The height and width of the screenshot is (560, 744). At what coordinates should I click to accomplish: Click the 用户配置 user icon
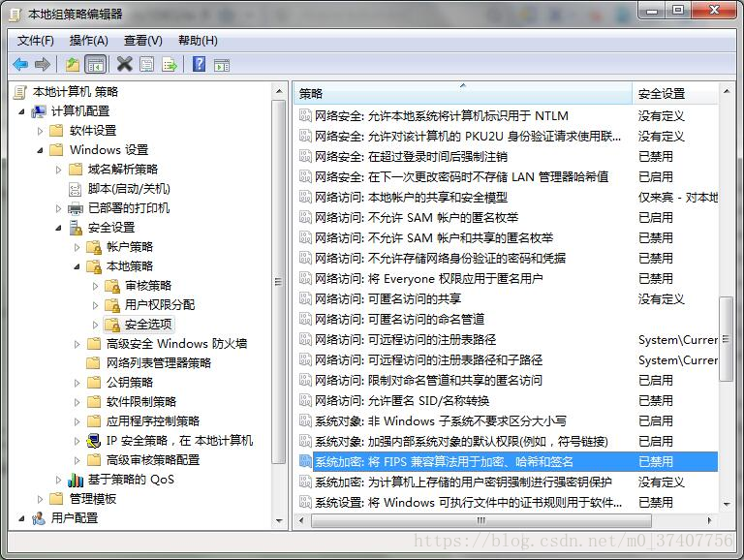pyautogui.click(x=39, y=518)
